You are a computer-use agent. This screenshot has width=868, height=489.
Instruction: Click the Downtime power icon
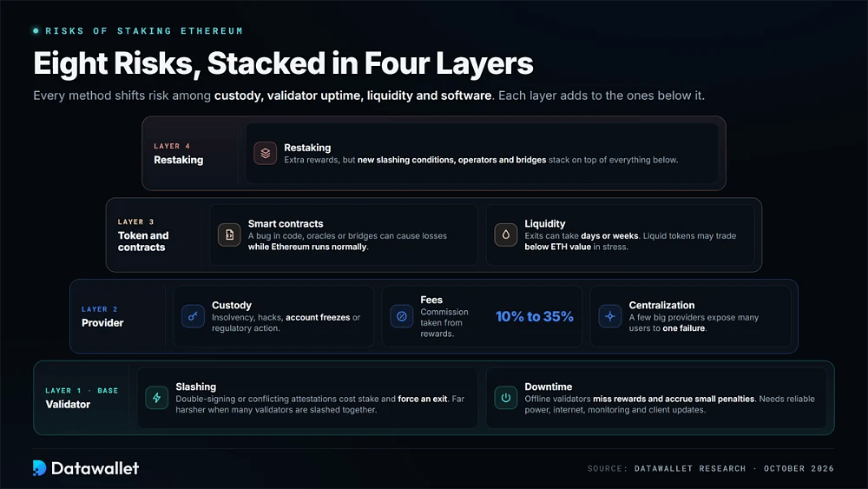(x=506, y=398)
